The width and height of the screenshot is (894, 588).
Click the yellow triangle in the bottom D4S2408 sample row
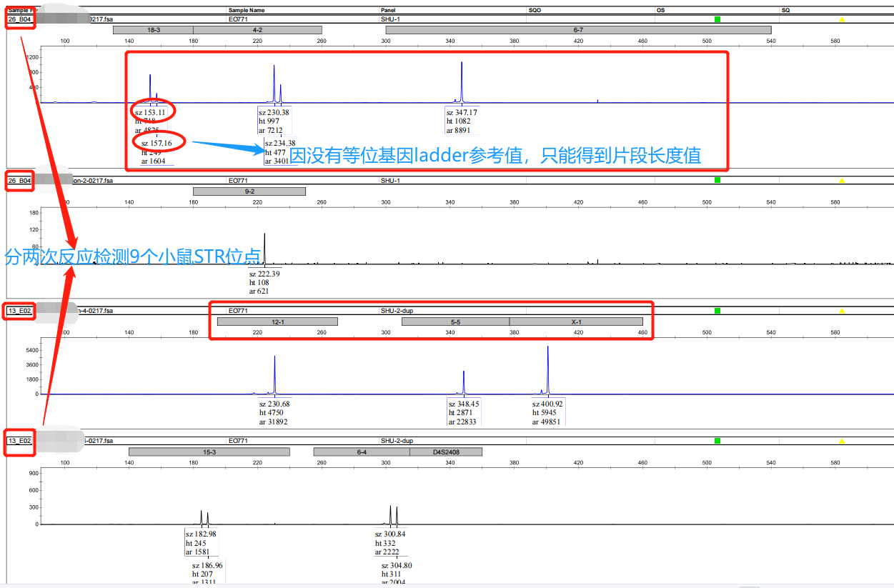842,441
